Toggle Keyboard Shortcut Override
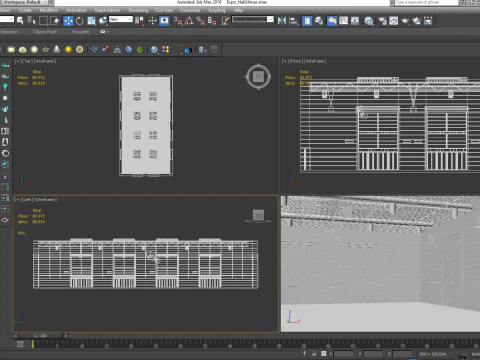The width and height of the screenshot is (480, 360). click(164, 21)
